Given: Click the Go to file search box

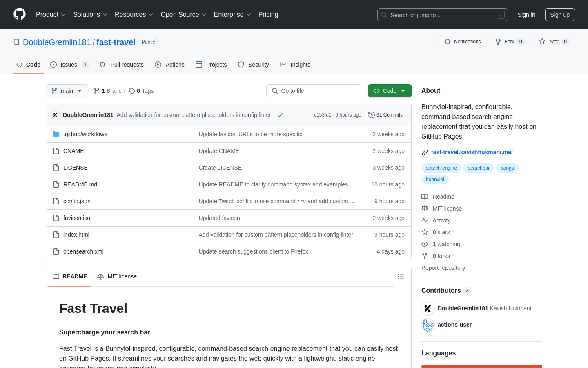Looking at the screenshot, I should pyautogui.click(x=314, y=91).
